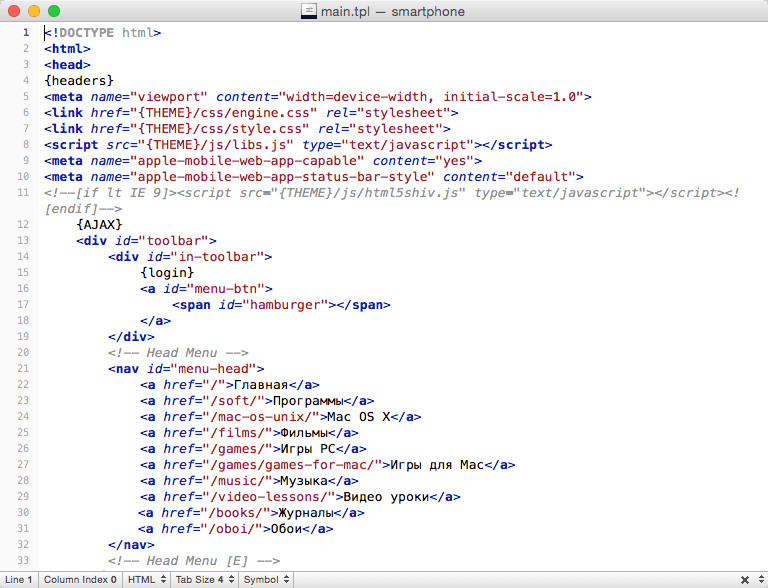Click the closing </nav> tag
The height and width of the screenshot is (588, 768).
131,545
